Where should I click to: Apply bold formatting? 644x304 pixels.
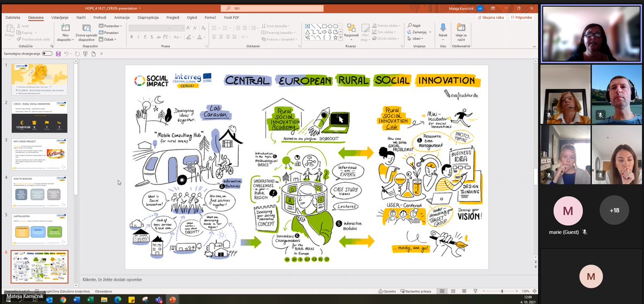point(131,36)
